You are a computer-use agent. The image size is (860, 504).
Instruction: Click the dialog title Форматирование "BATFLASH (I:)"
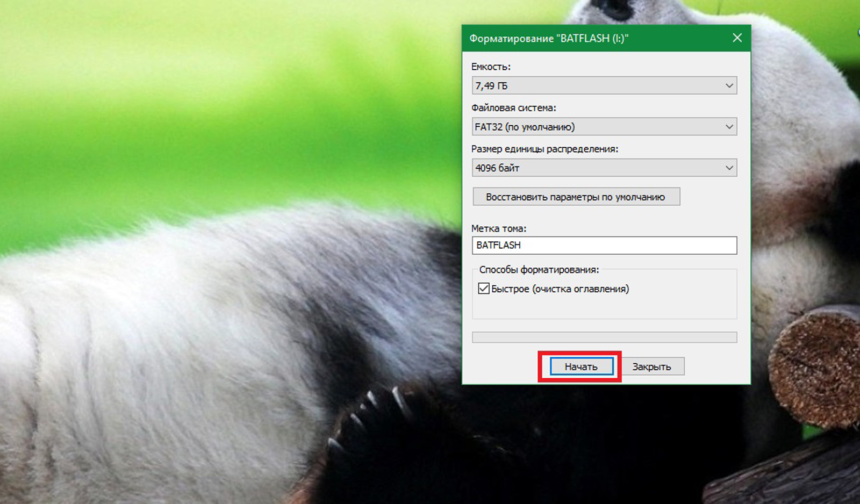coord(549,38)
